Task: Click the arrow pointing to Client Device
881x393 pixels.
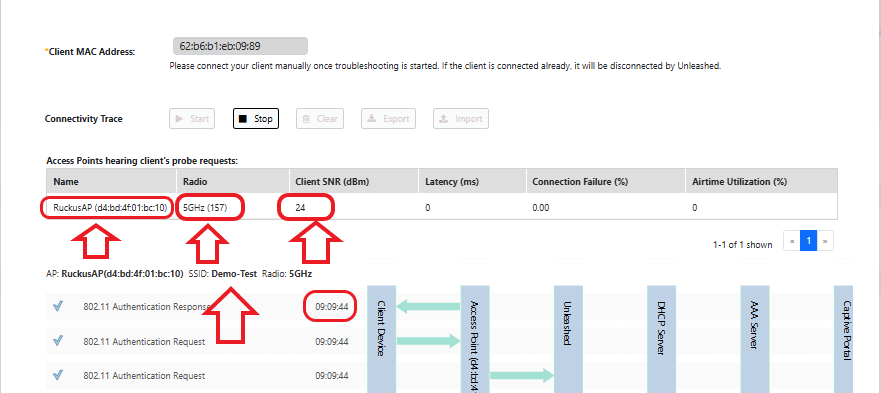Action: [x=428, y=306]
